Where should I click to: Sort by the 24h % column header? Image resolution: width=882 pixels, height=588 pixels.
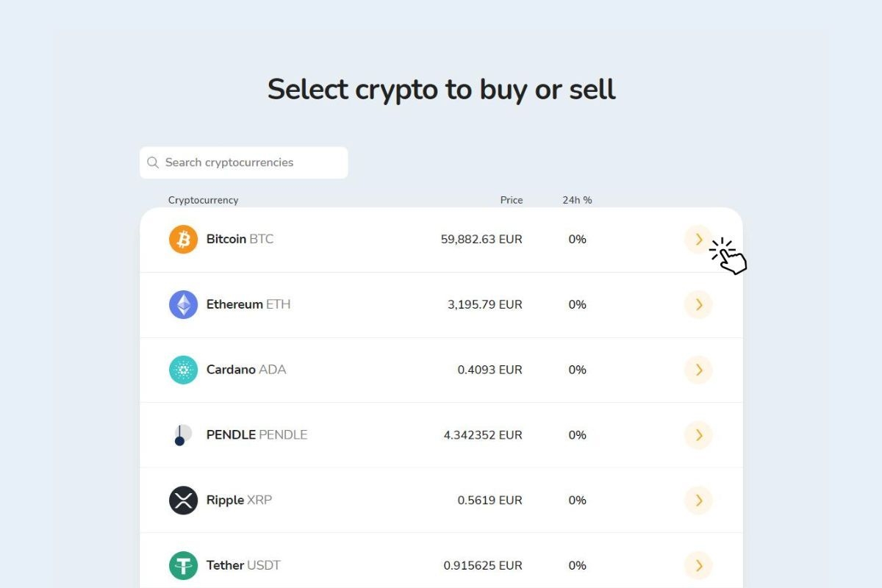[577, 200]
